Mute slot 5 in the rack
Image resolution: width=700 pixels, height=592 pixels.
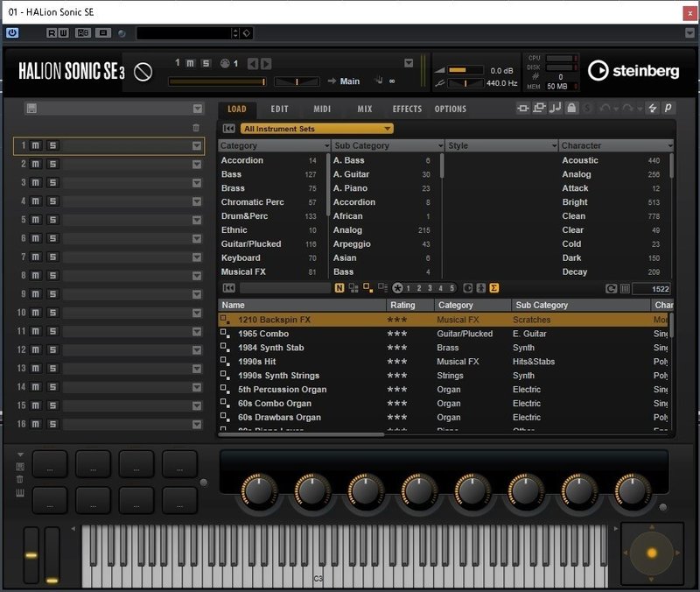click(36, 220)
